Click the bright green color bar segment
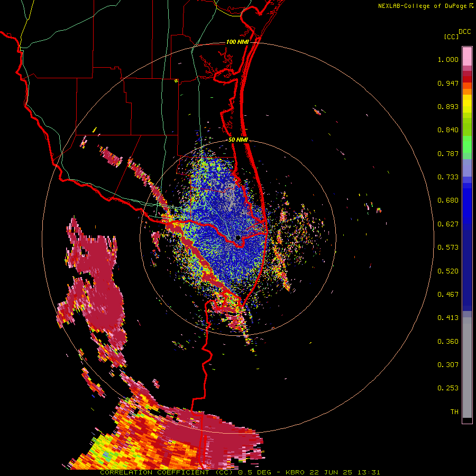Viewport: 476px width, 476px height. pos(467,144)
